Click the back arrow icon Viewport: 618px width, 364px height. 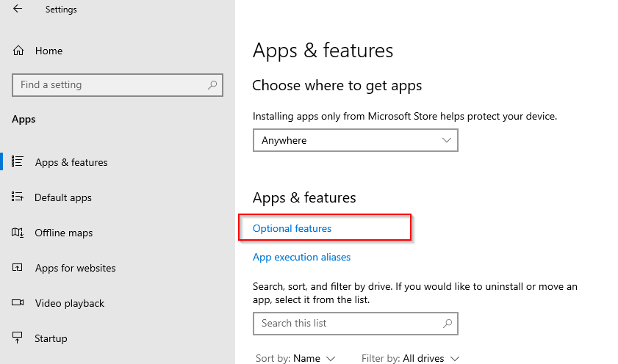(x=18, y=9)
